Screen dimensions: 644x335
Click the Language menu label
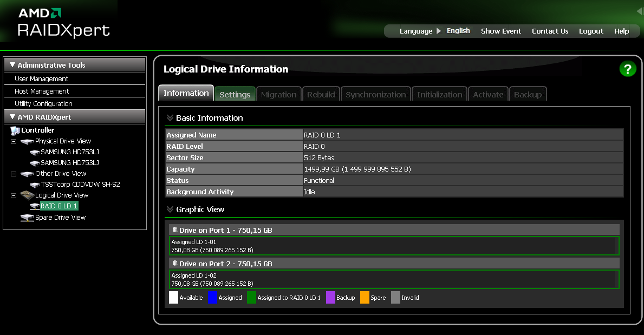click(415, 31)
